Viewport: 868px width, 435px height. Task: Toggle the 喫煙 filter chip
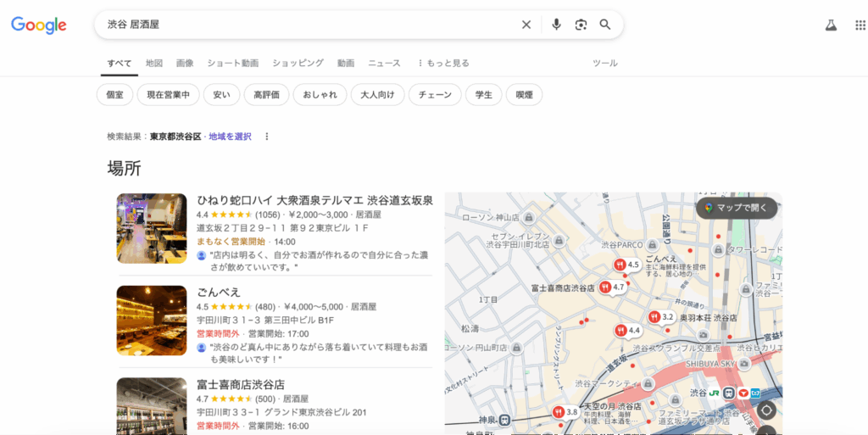point(524,95)
